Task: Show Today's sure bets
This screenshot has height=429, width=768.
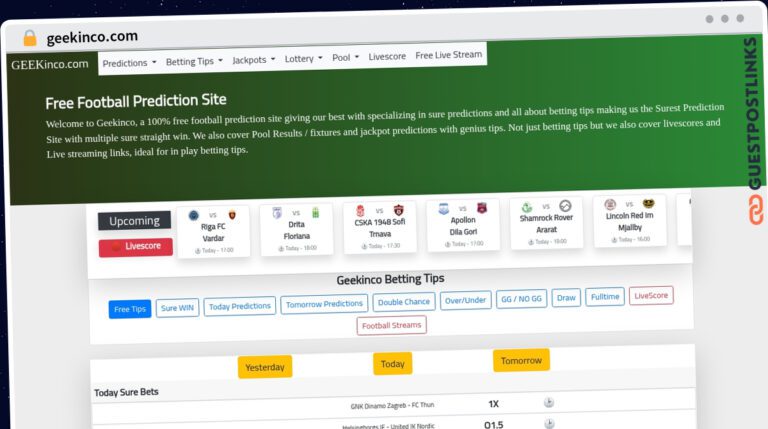Action: coord(393,364)
